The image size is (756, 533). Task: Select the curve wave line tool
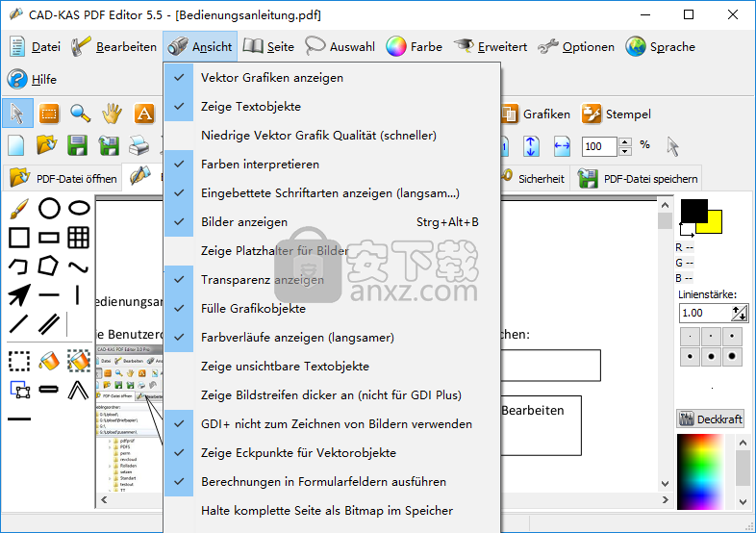pyautogui.click(x=79, y=266)
